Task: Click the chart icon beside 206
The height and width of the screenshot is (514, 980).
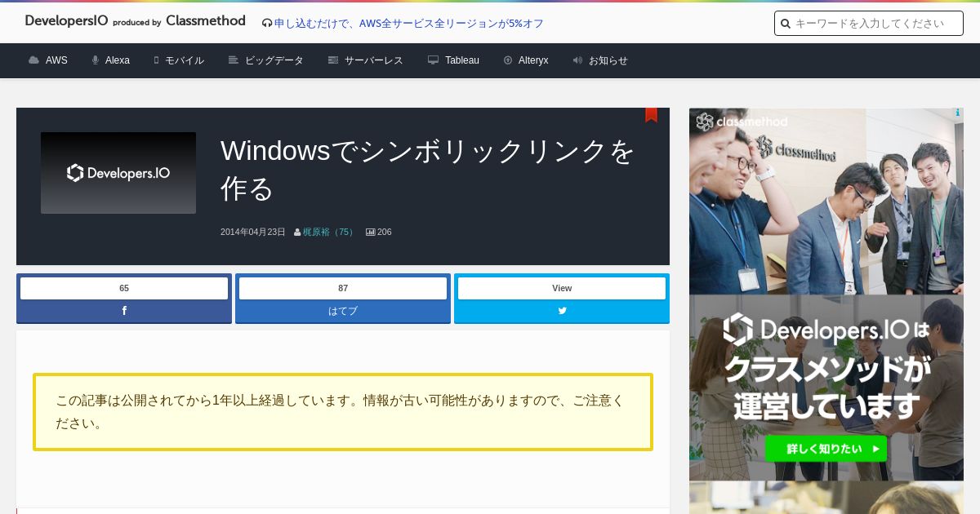Action: pyautogui.click(x=370, y=233)
